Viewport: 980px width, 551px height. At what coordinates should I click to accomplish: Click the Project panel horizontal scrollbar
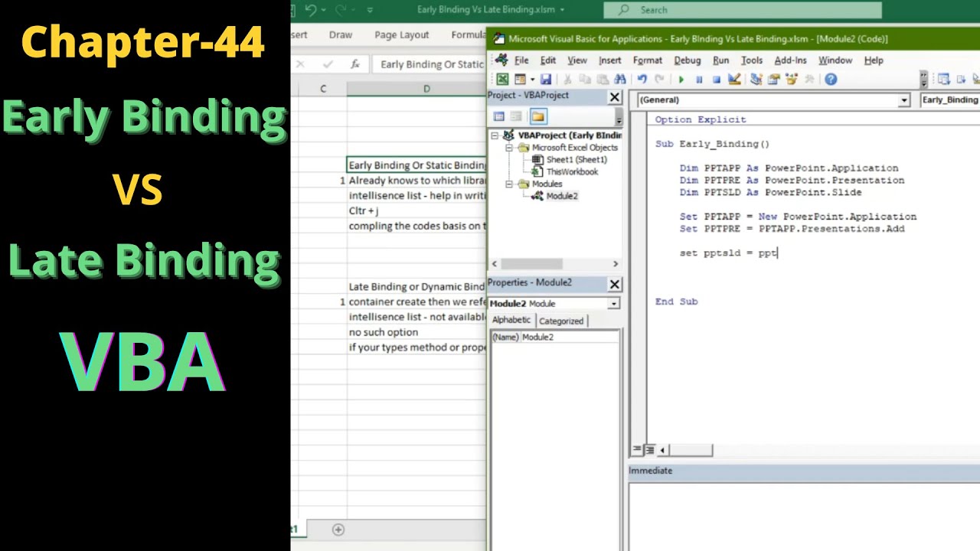point(555,264)
